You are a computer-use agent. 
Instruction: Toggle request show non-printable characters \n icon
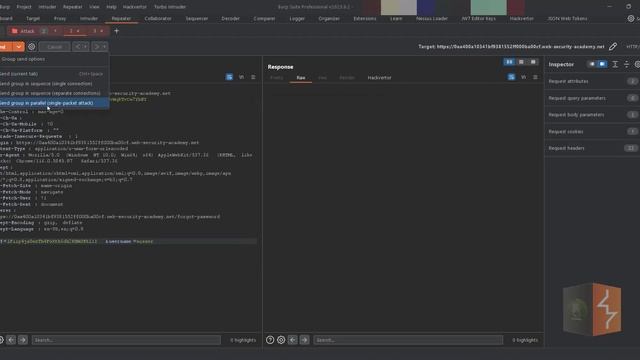[x=242, y=77]
